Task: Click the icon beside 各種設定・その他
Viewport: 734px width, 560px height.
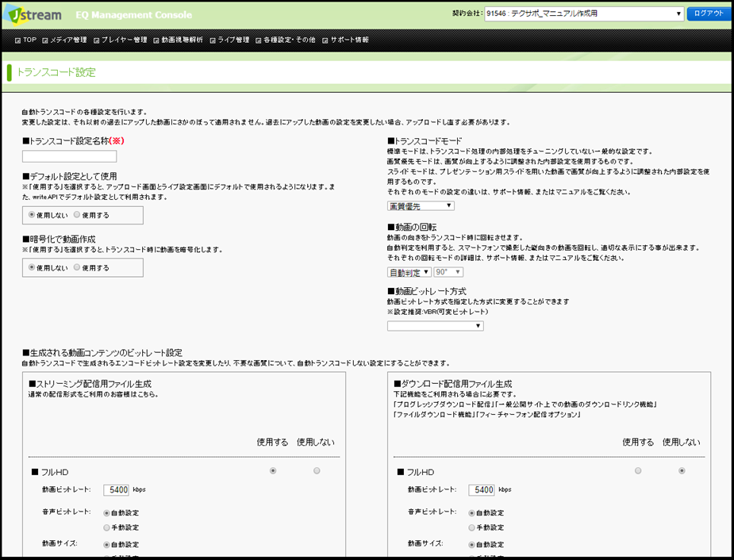Action: [x=259, y=40]
